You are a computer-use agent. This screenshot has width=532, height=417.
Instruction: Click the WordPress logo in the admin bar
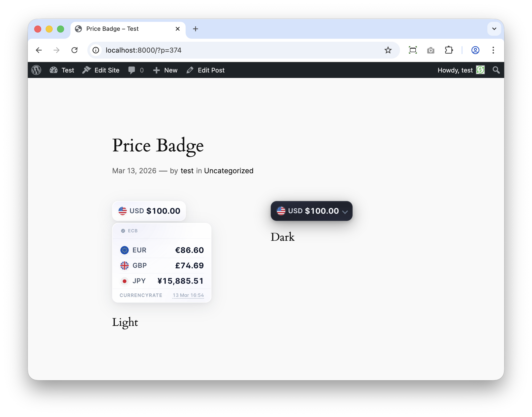click(x=36, y=70)
